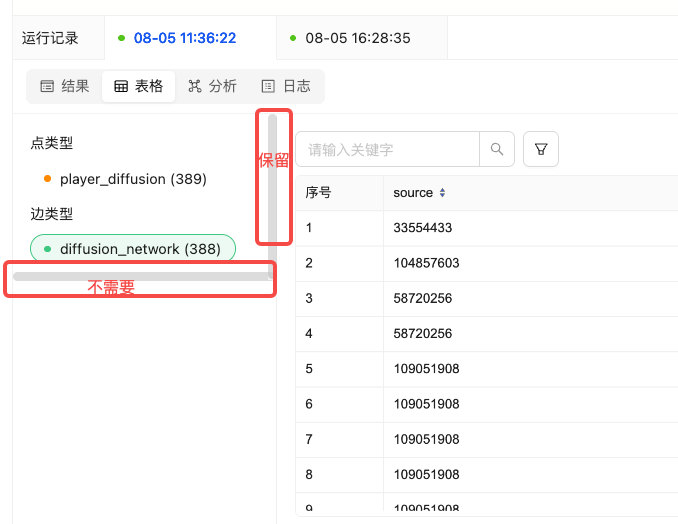
Task: Click row number 7 cell
Action: 339,439
